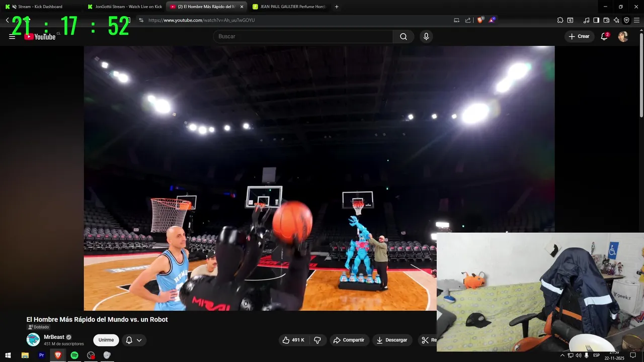Open Spotify from taskbar
Image resolution: width=644 pixels, height=362 pixels.
click(x=74, y=355)
